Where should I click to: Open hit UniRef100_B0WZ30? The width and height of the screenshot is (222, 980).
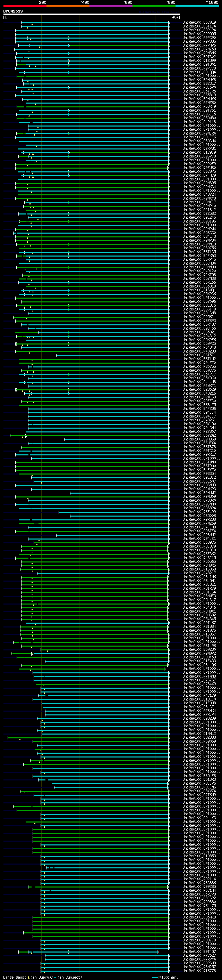click(x=199, y=650)
